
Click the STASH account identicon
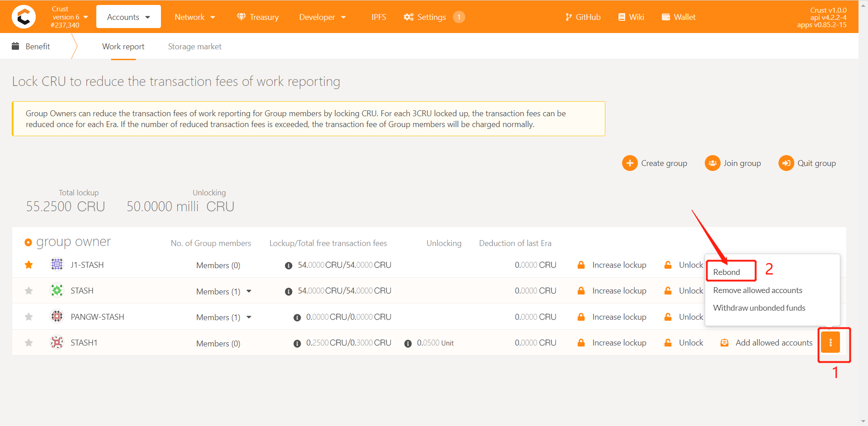pos(57,290)
